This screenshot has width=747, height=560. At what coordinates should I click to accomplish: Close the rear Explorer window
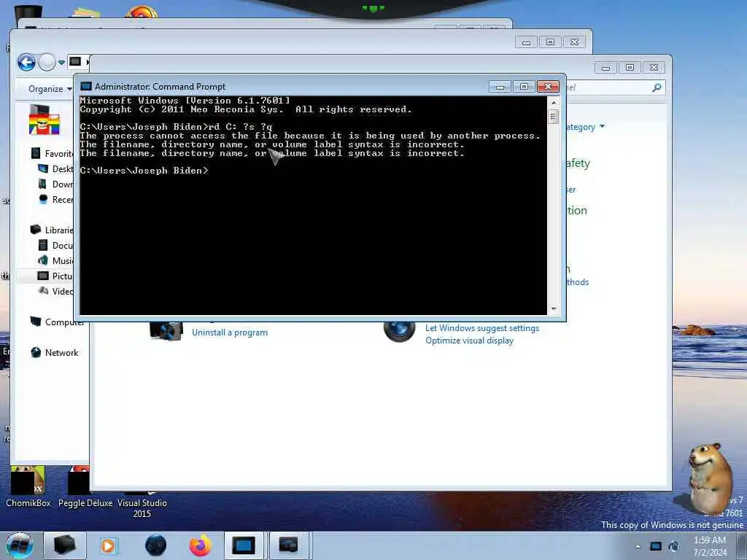tap(575, 42)
